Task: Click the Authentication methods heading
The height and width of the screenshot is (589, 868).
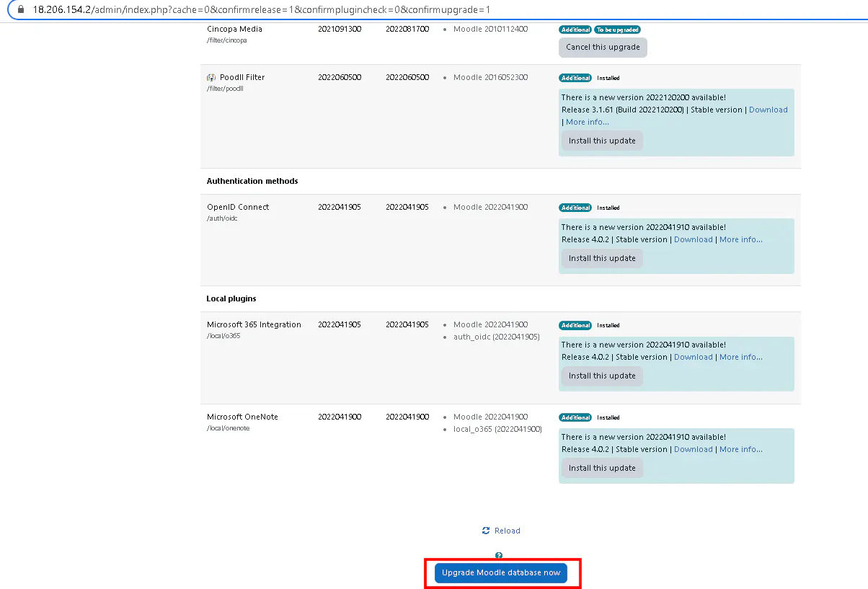Action: coord(252,181)
